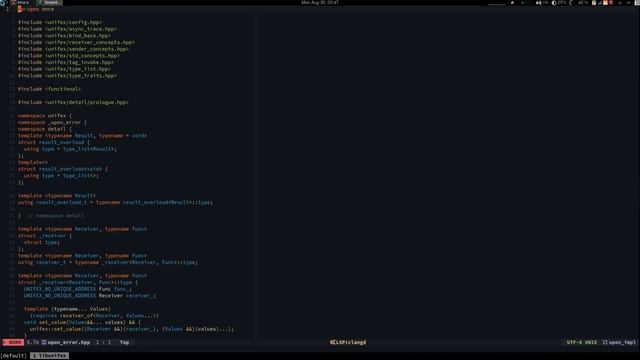
Task: Click the LSP:clangd gear icon
Action: tap(332, 342)
